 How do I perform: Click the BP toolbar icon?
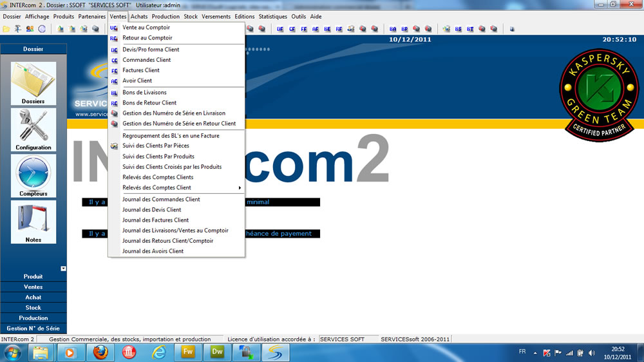[x=404, y=29]
